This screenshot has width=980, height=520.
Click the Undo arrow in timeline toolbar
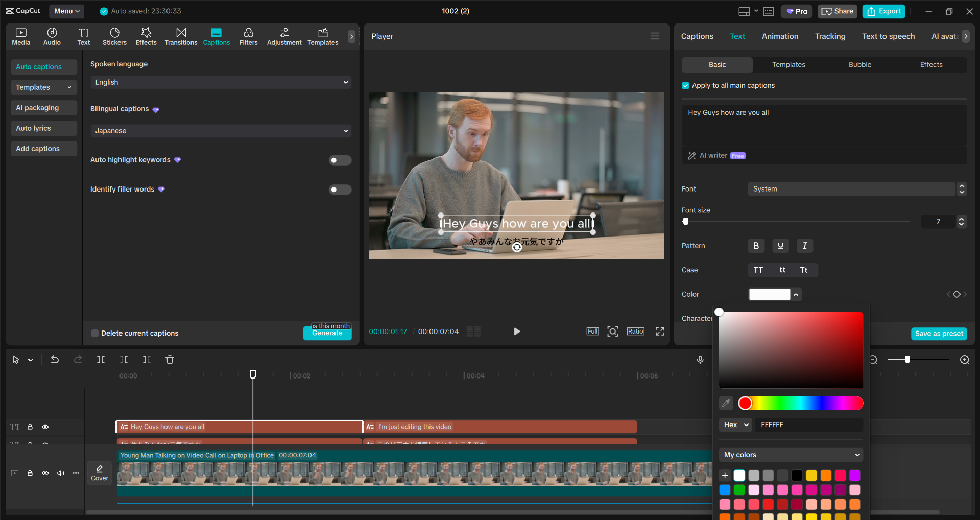[55, 360]
